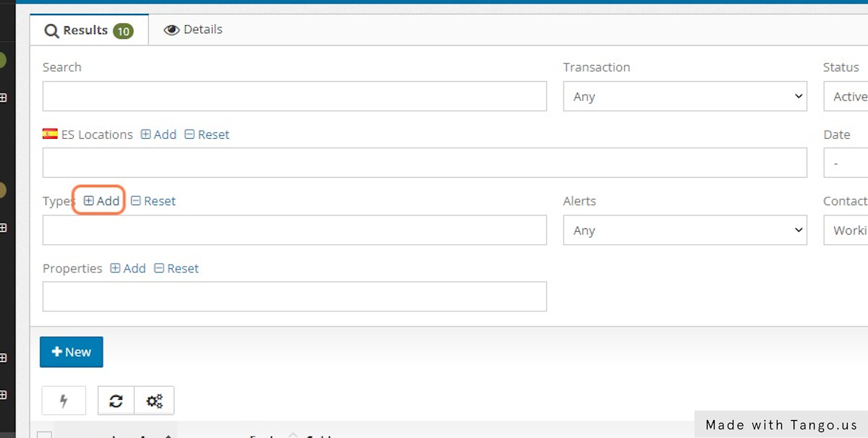Image resolution: width=868 pixels, height=438 pixels.
Task: Focus the Search text field
Action: (x=294, y=96)
